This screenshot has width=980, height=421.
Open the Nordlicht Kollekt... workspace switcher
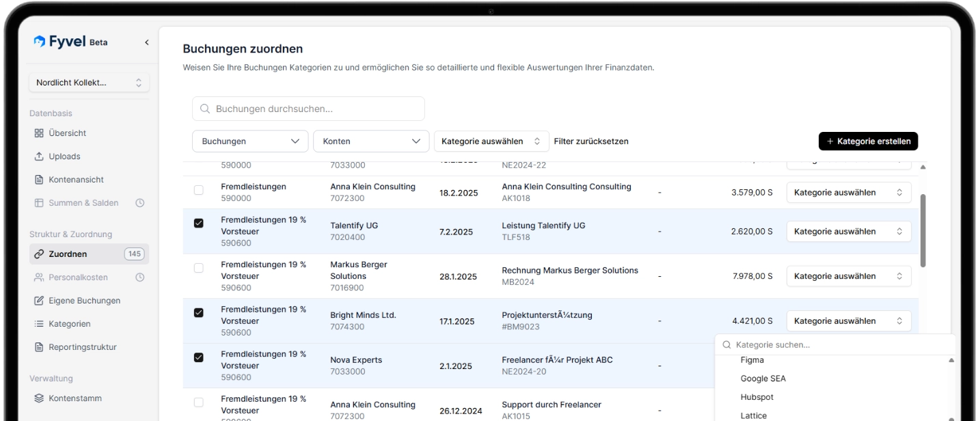point(89,83)
